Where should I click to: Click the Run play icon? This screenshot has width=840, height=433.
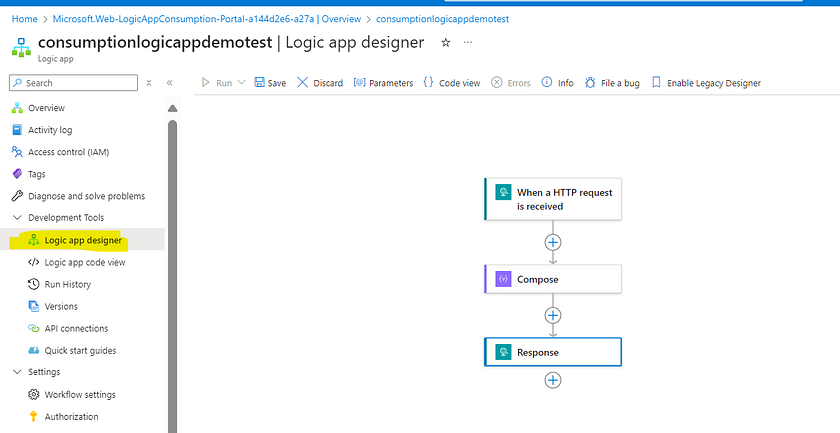point(205,83)
